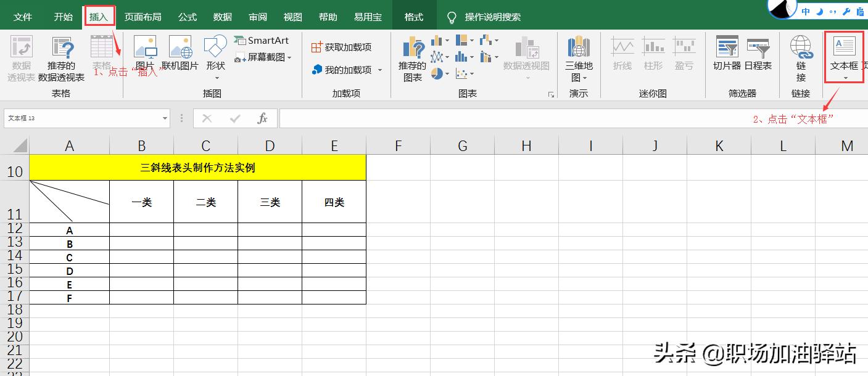The image size is (868, 376).
Task: Insert Recommended Charts
Action: (412, 57)
